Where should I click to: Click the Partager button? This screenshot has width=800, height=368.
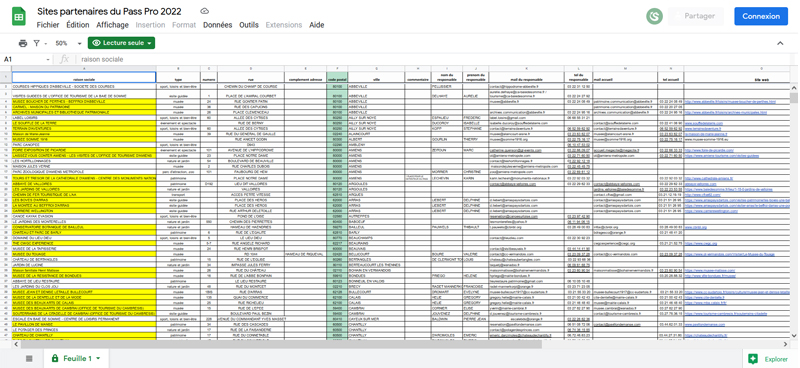tap(696, 16)
